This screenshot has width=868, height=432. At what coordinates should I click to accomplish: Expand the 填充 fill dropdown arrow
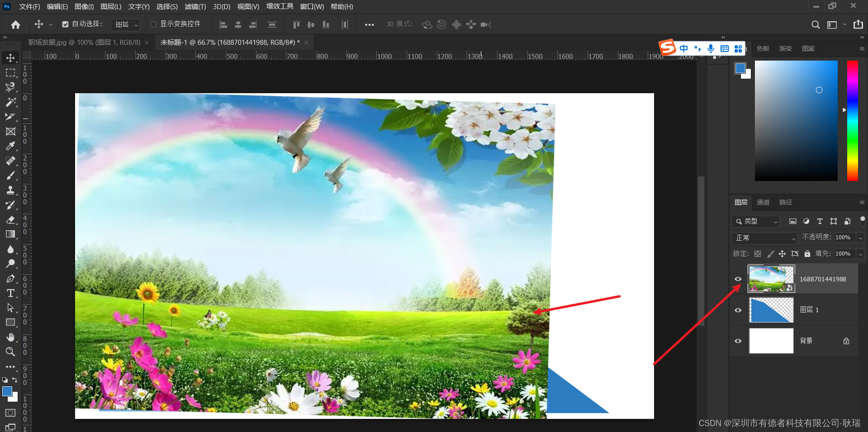point(860,254)
